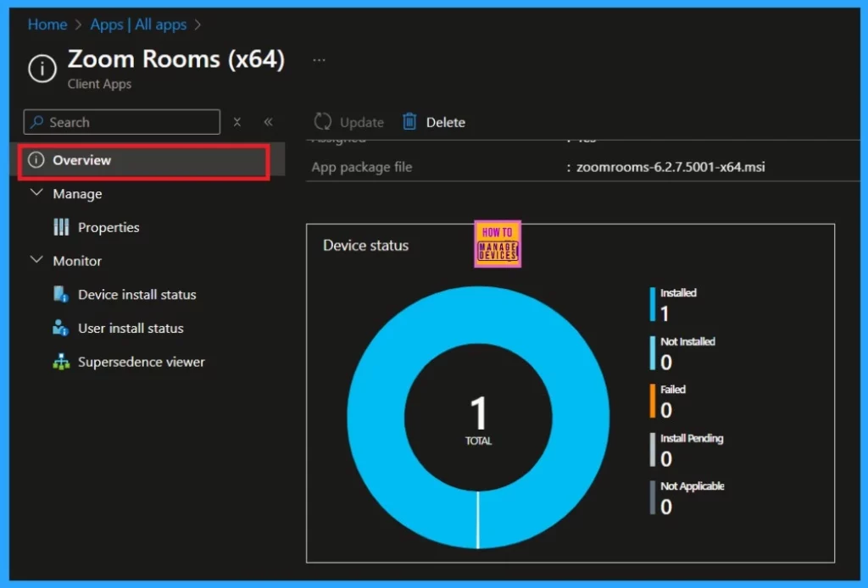
Task: Click the App package file label
Action: click(362, 167)
